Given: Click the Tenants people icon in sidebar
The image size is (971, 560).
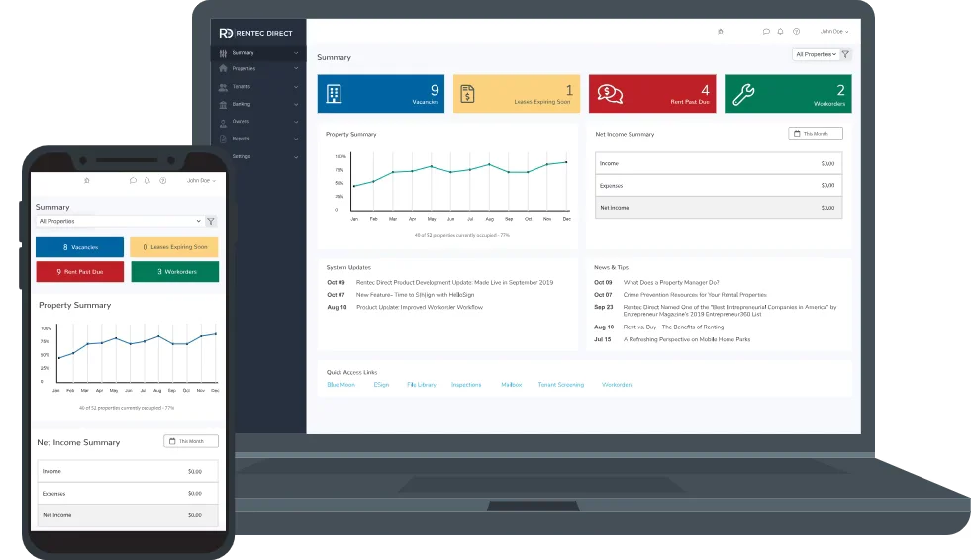Looking at the screenshot, I should click(223, 87).
